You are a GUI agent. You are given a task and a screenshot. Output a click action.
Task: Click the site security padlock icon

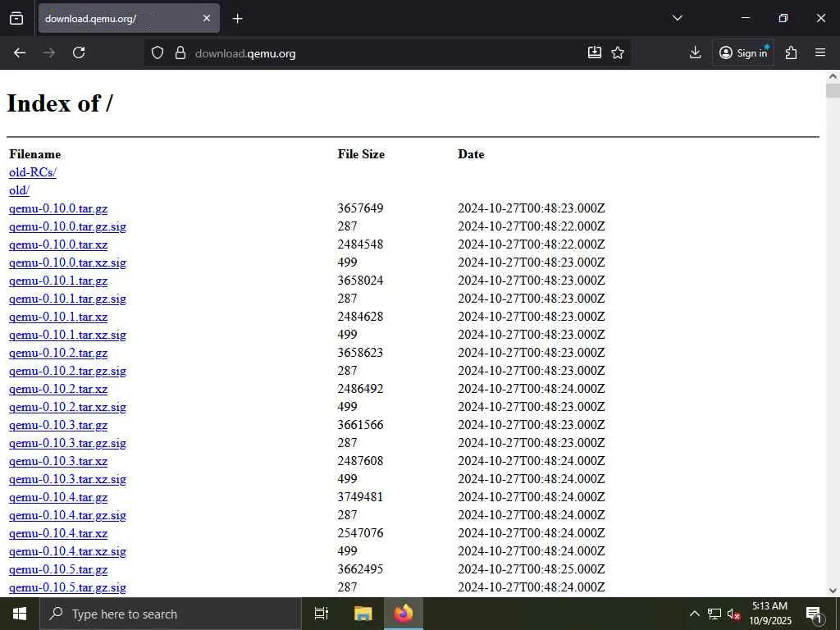pos(180,52)
